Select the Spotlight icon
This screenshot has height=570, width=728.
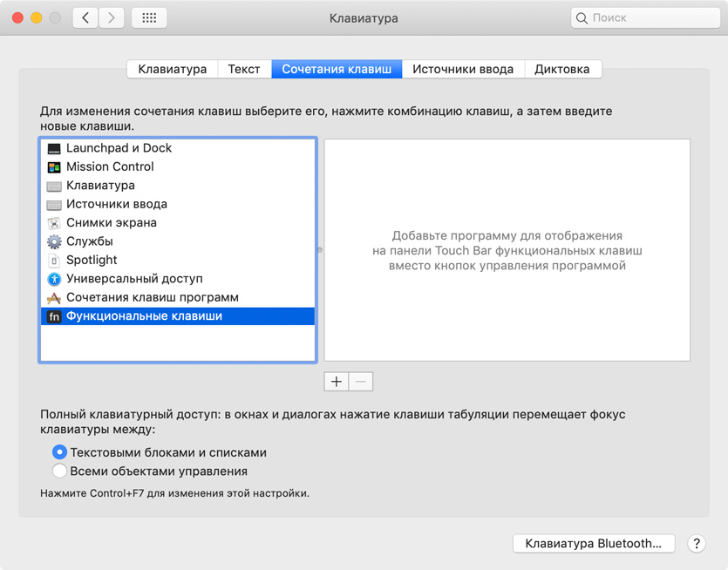pos(54,261)
